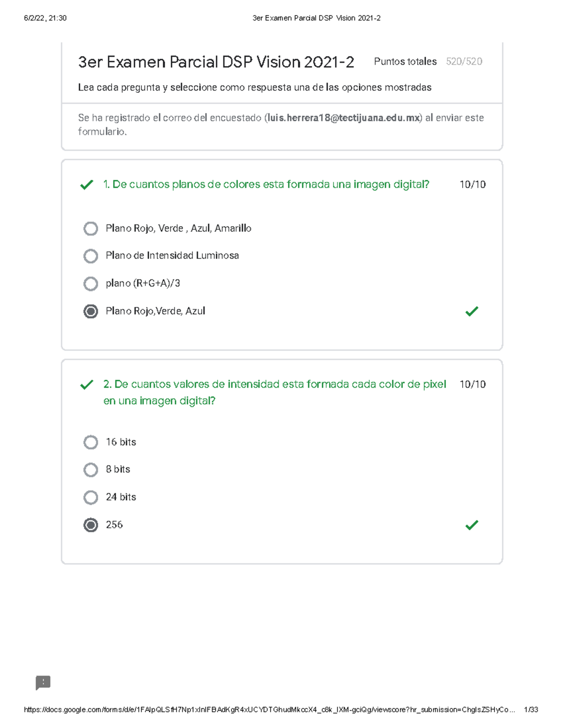This screenshot has height=728, width=563.
Task: Click question 1 text about planos de colores
Action: coord(266,185)
